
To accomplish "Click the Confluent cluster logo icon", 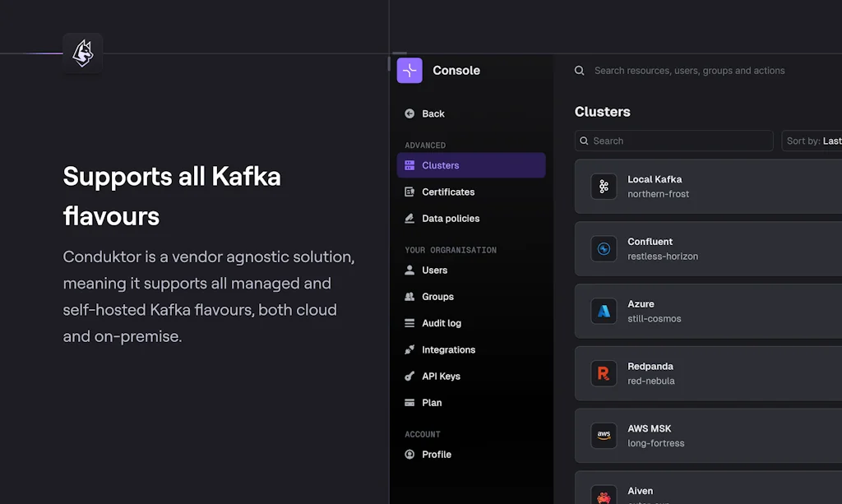I will click(604, 249).
